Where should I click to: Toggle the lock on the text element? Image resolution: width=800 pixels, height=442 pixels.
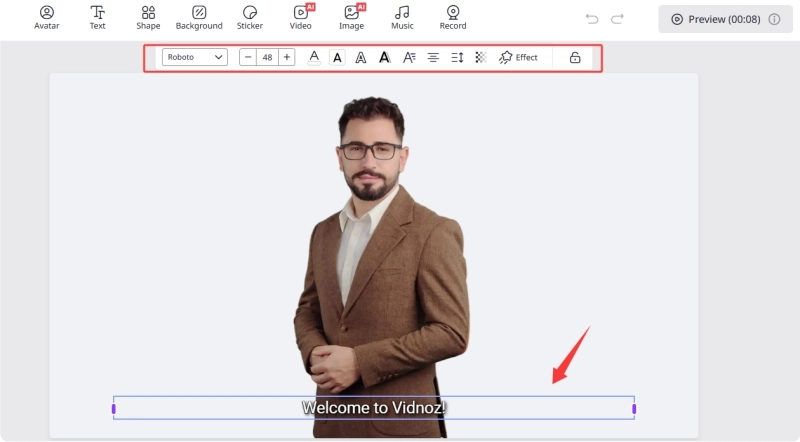point(575,58)
